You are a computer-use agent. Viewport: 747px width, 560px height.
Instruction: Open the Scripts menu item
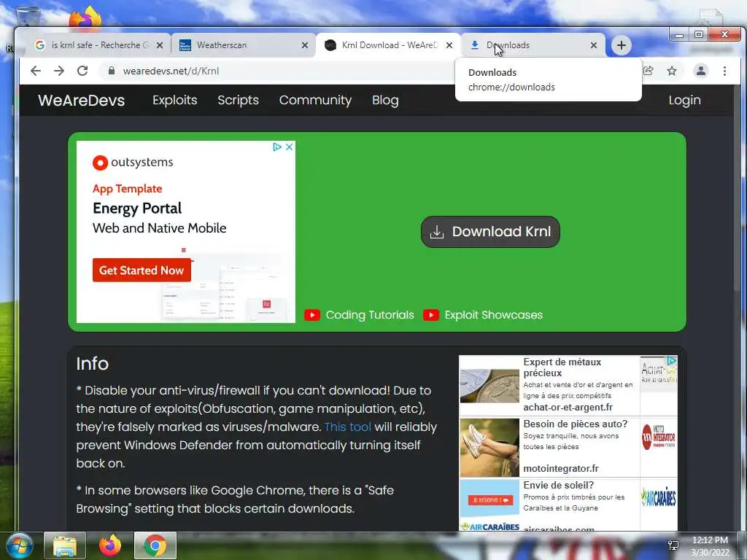click(239, 100)
